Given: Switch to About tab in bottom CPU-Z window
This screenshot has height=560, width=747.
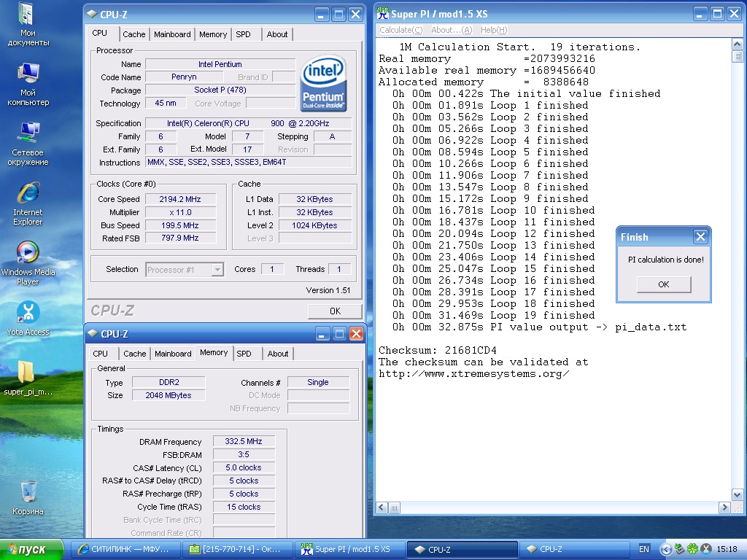Looking at the screenshot, I should (278, 354).
